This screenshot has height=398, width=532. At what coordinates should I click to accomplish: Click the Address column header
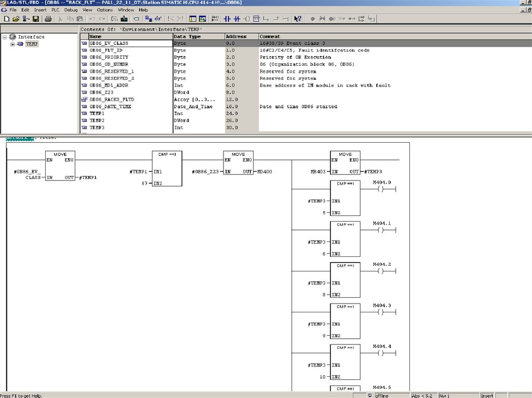242,37
